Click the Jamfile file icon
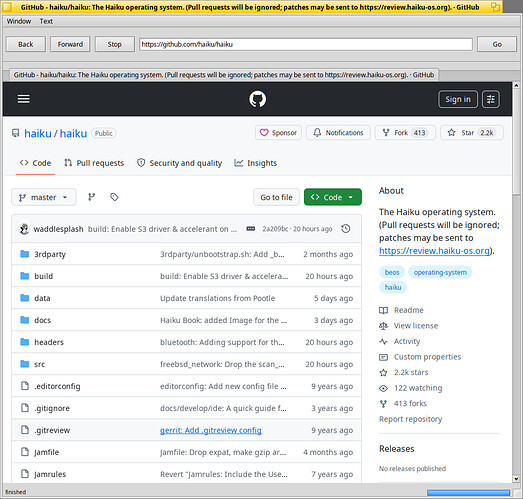Image resolution: width=523 pixels, height=499 pixels. [25, 452]
